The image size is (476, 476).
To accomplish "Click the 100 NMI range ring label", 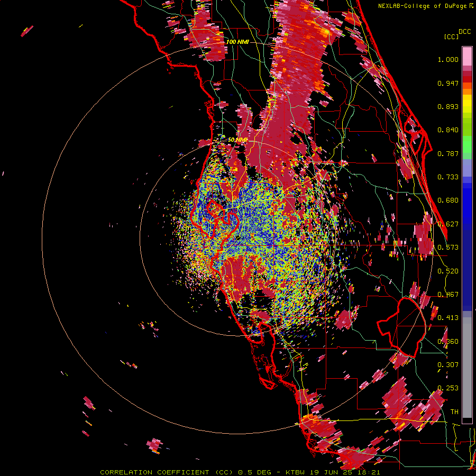I will [x=237, y=42].
